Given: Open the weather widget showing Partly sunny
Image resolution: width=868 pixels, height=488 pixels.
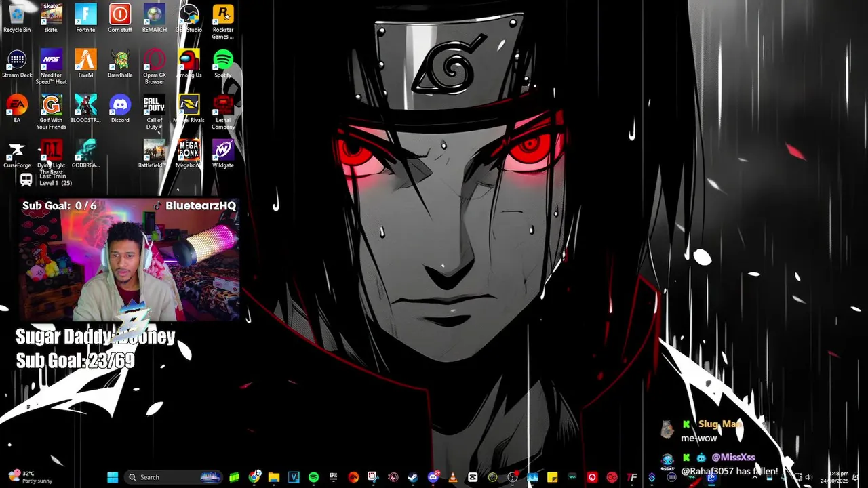Looking at the screenshot, I should point(29,477).
